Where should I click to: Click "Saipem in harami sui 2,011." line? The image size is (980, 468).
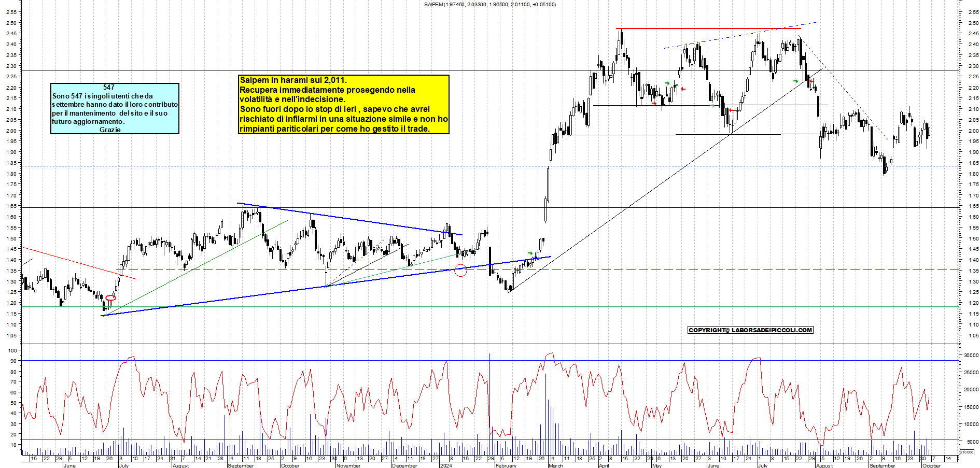click(293, 80)
